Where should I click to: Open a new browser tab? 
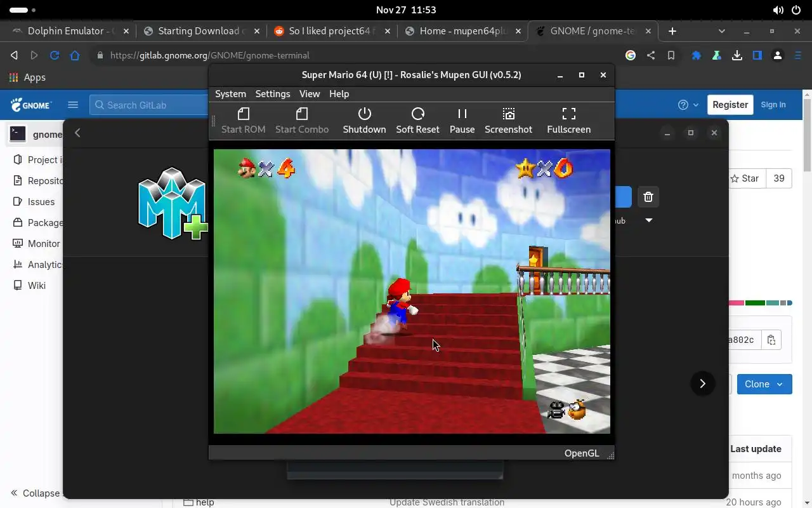(672, 30)
